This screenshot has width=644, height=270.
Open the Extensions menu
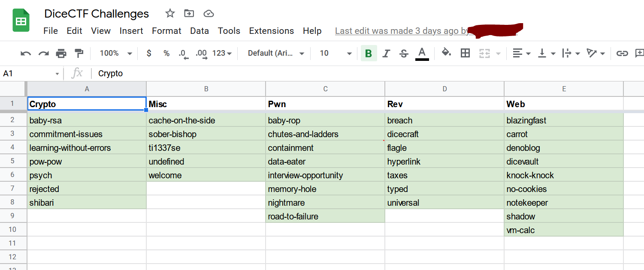click(x=272, y=31)
